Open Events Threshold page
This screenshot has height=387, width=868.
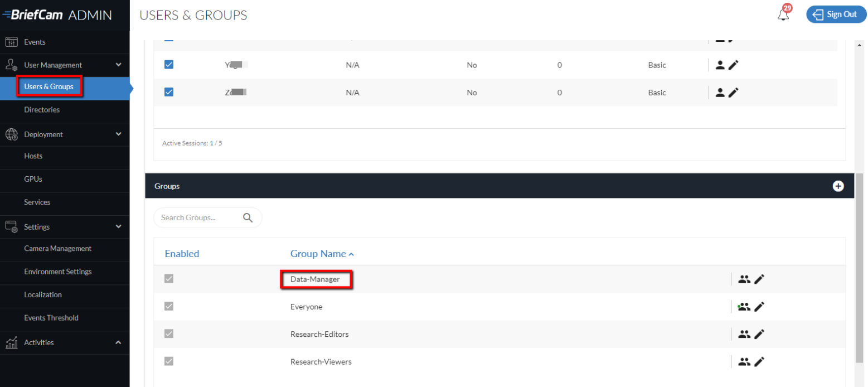point(51,318)
